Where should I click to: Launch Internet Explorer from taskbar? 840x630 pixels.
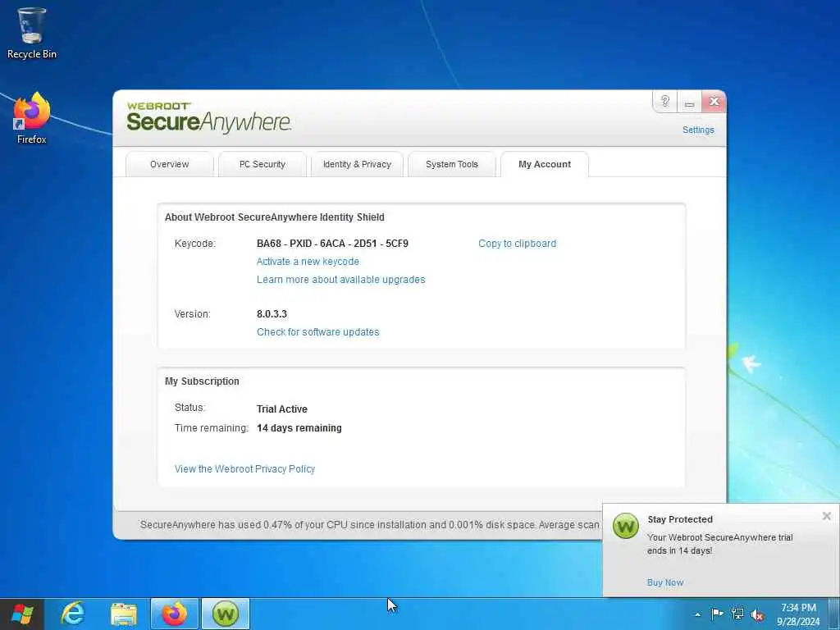point(72,614)
